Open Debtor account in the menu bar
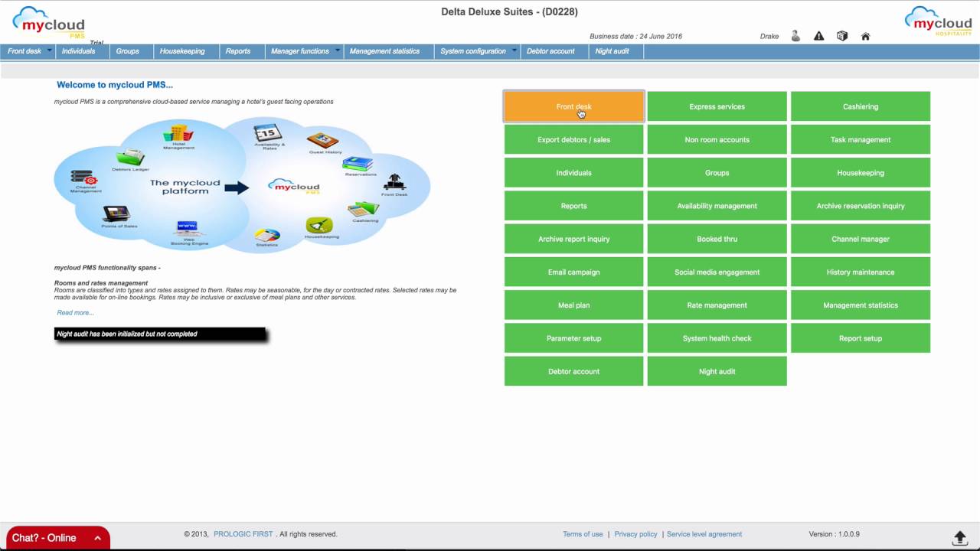The height and width of the screenshot is (551, 980). pyautogui.click(x=550, y=51)
